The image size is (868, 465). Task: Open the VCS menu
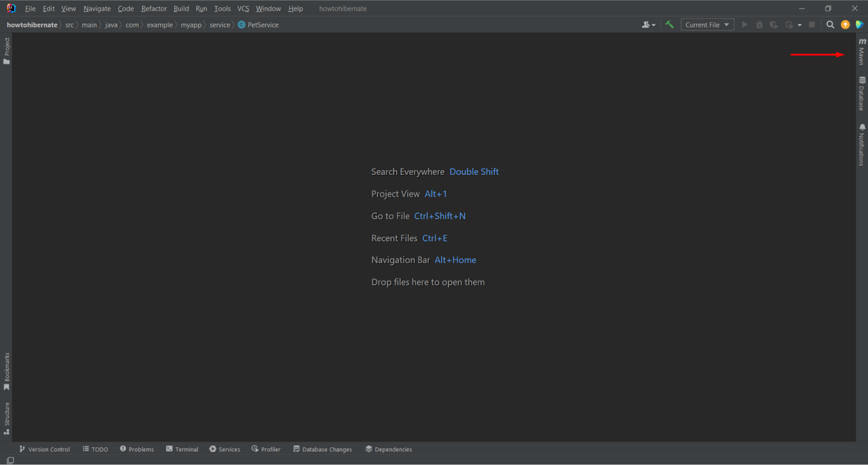click(x=243, y=8)
